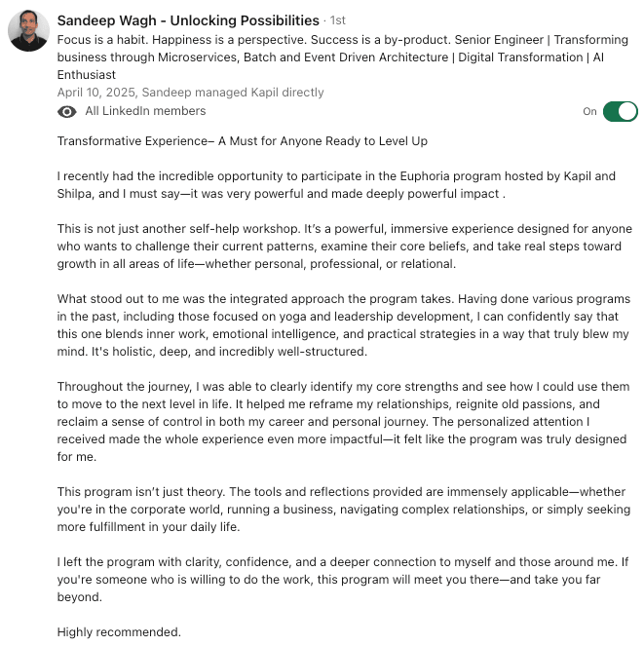This screenshot has width=644, height=646.
Task: Click Sandeep Wagh's profile photo
Action: 29,31
